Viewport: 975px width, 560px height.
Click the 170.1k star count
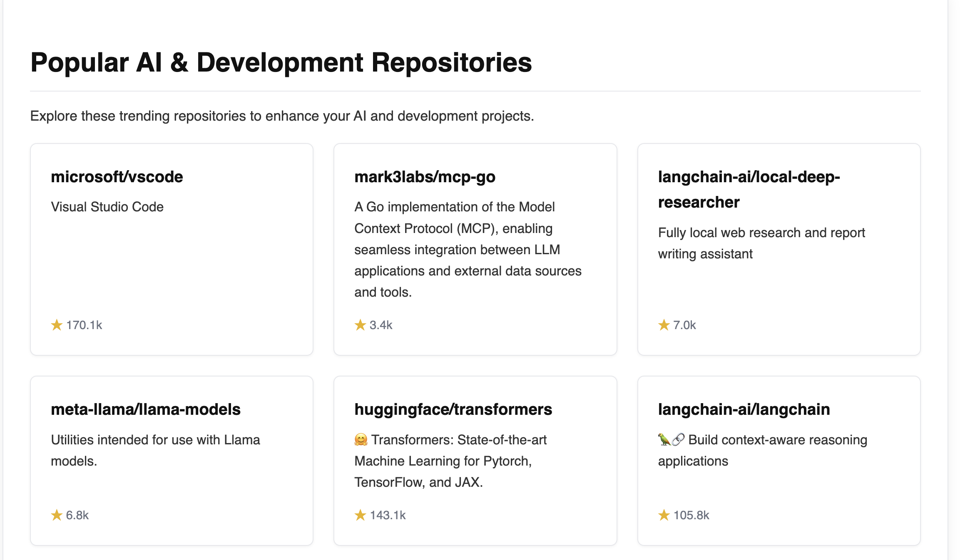(84, 325)
